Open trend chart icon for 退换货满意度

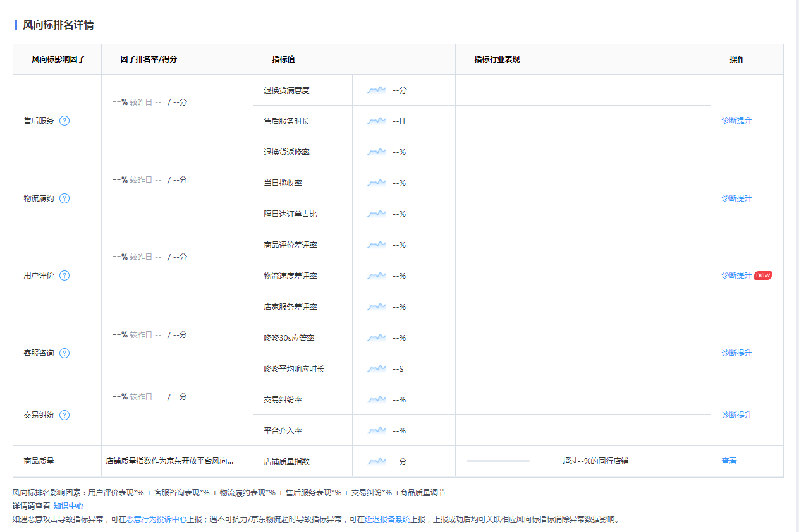pyautogui.click(x=377, y=90)
